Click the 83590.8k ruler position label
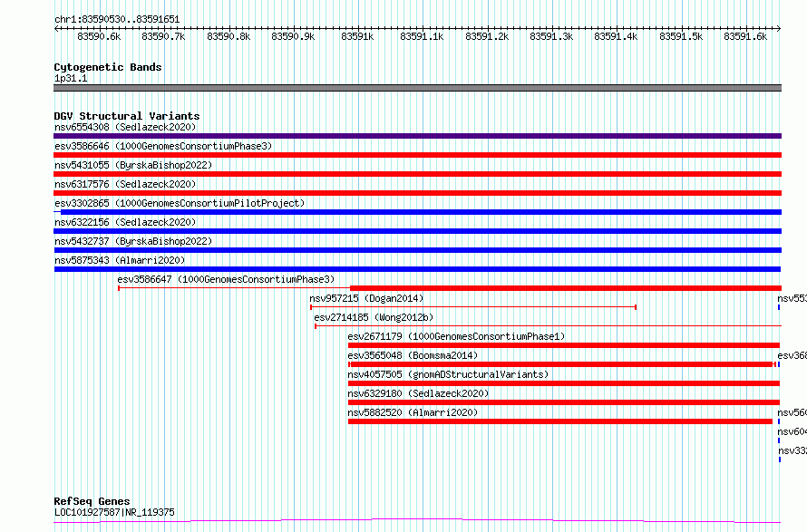This screenshot has height=532, width=807. [x=228, y=36]
